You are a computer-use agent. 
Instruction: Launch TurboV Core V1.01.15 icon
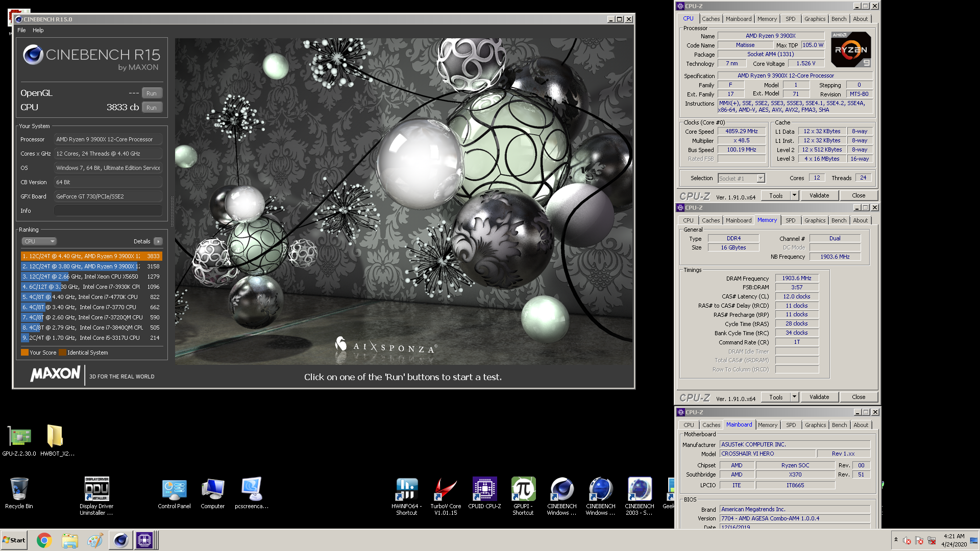[446, 496]
